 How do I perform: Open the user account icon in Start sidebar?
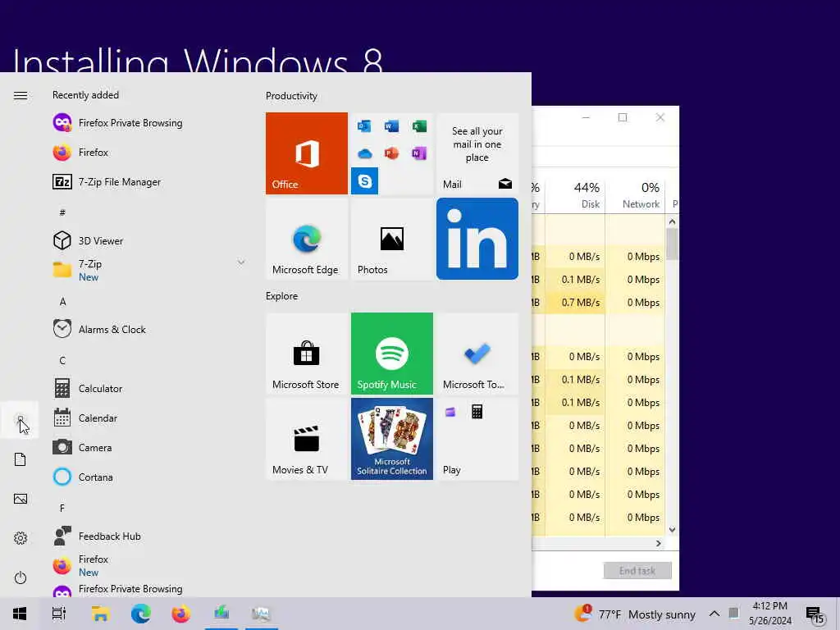[21, 420]
